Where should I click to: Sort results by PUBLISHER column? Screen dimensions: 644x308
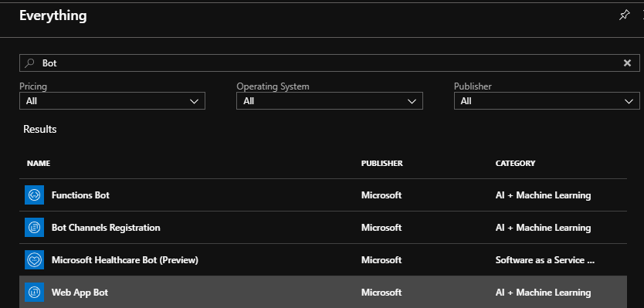point(382,164)
